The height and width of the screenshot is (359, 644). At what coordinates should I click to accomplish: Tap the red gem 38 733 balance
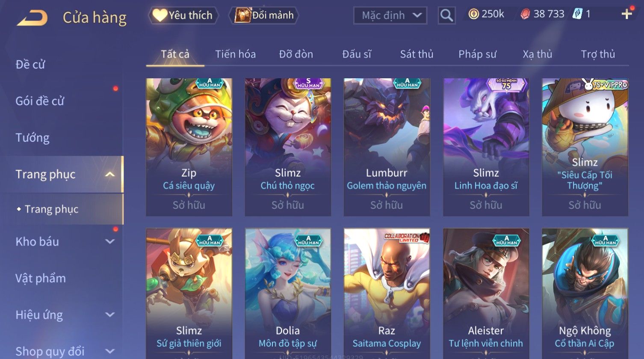[x=542, y=15]
